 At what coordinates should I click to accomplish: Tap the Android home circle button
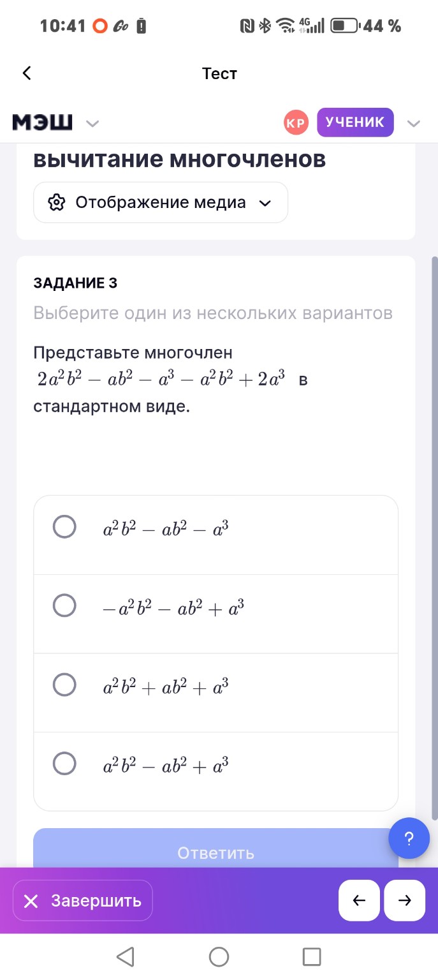219,956
